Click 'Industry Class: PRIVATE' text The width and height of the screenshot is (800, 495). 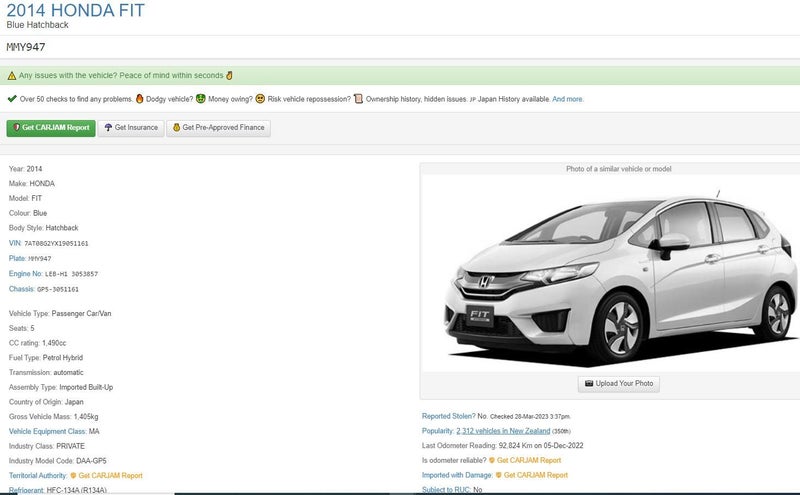[x=47, y=446]
